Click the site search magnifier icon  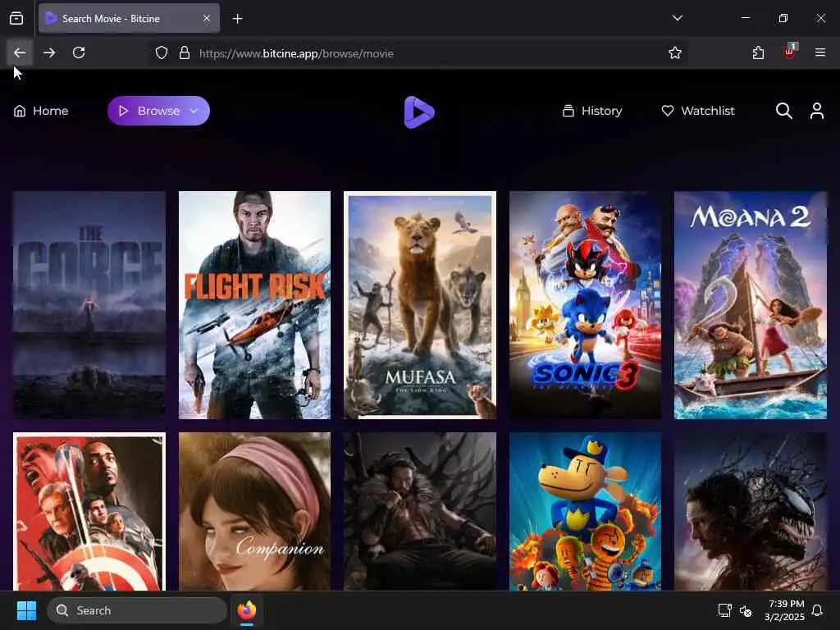[783, 111]
